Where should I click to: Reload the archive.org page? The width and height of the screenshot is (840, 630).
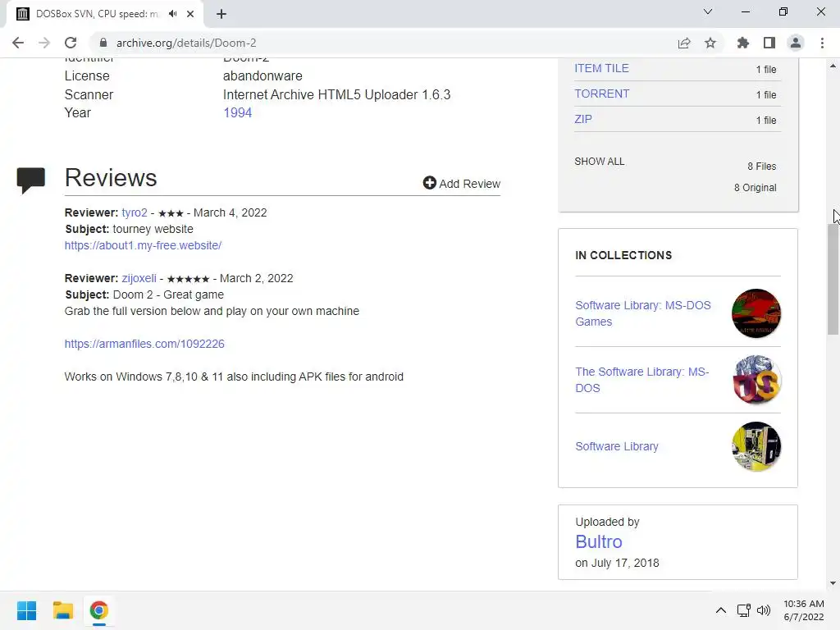coord(71,43)
